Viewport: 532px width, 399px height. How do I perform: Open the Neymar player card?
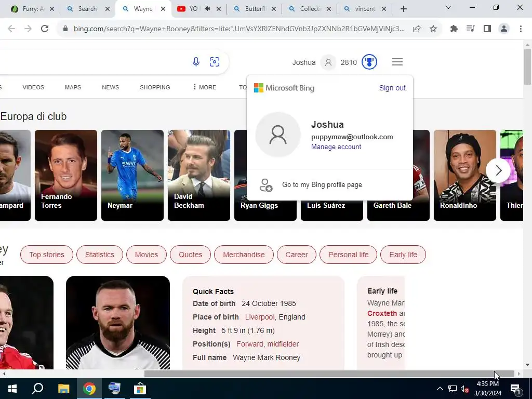pos(132,175)
